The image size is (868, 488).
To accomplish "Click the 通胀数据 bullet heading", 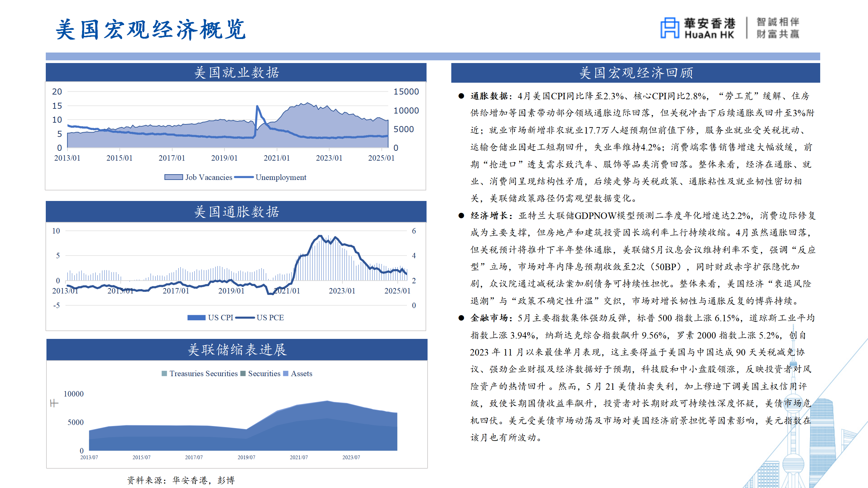I will [489, 96].
